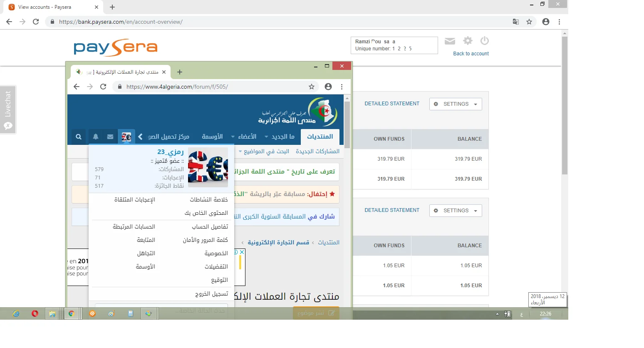This screenshot has height=348, width=644.
Task: Click the Paysera messages envelope icon
Action: [x=450, y=41]
